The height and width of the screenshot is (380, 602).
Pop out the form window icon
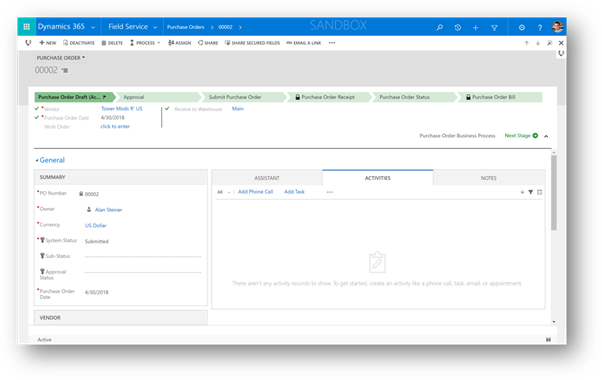pyautogui.click(x=549, y=43)
